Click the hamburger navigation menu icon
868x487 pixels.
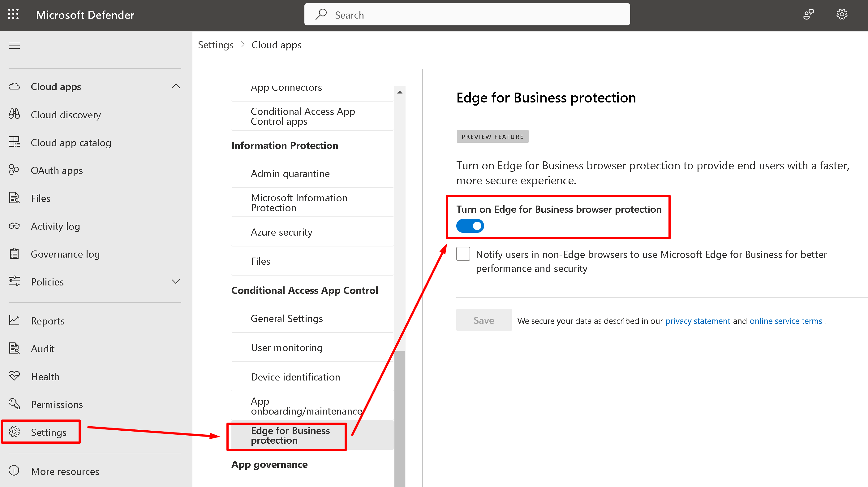(14, 46)
